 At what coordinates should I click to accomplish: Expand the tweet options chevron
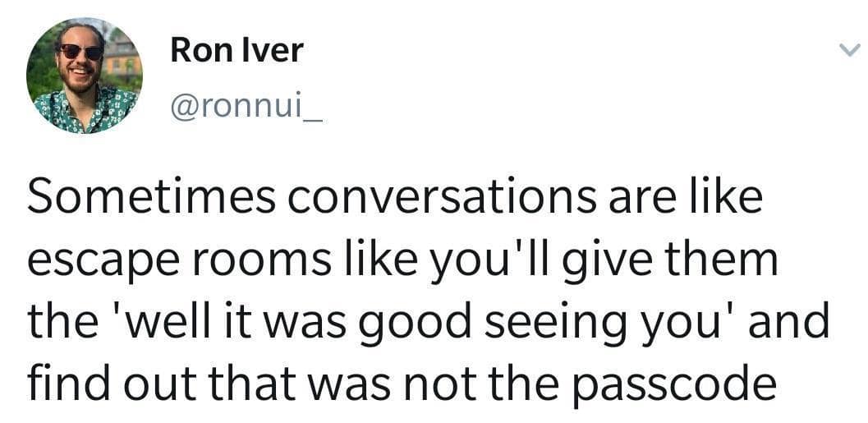[x=849, y=50]
